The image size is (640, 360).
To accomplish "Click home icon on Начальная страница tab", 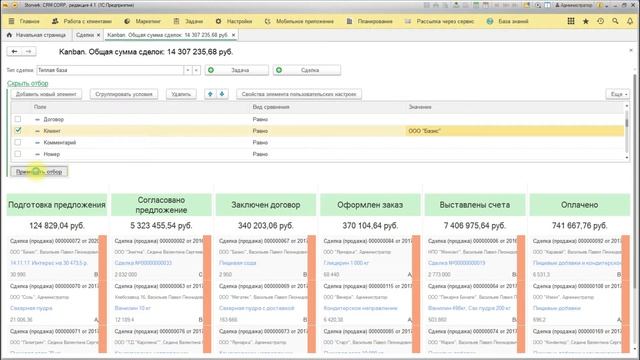I will [x=9, y=35].
